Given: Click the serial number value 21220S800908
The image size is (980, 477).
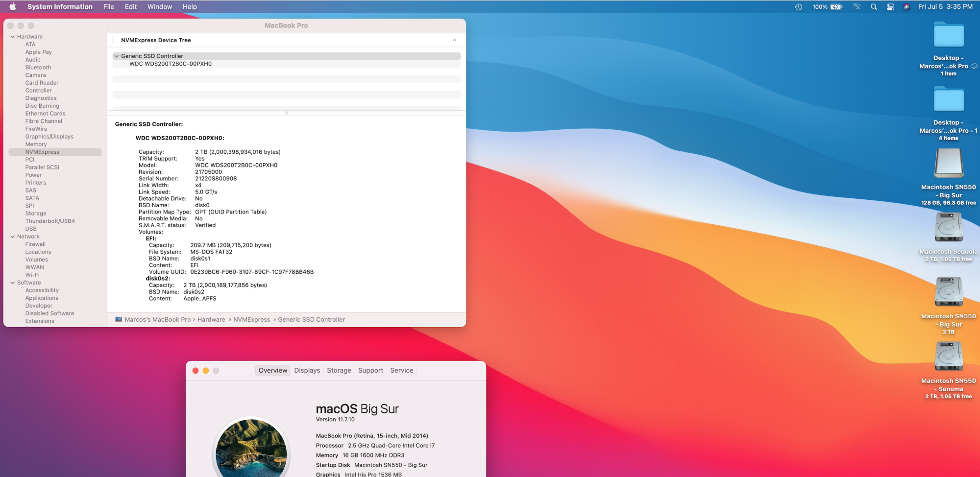Looking at the screenshot, I should (216, 179).
